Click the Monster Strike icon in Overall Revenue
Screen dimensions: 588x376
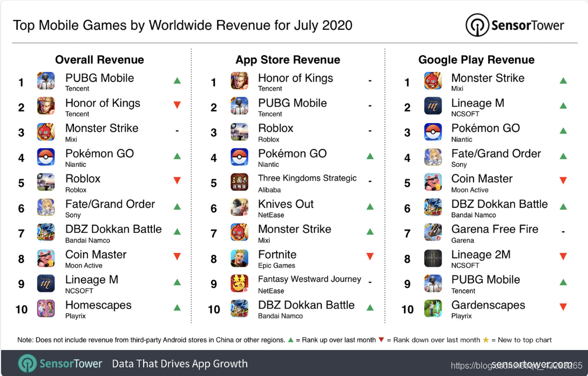click(x=46, y=132)
